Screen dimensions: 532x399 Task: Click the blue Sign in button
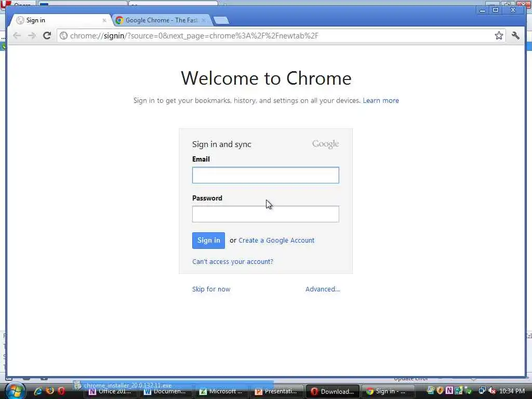pyautogui.click(x=208, y=240)
